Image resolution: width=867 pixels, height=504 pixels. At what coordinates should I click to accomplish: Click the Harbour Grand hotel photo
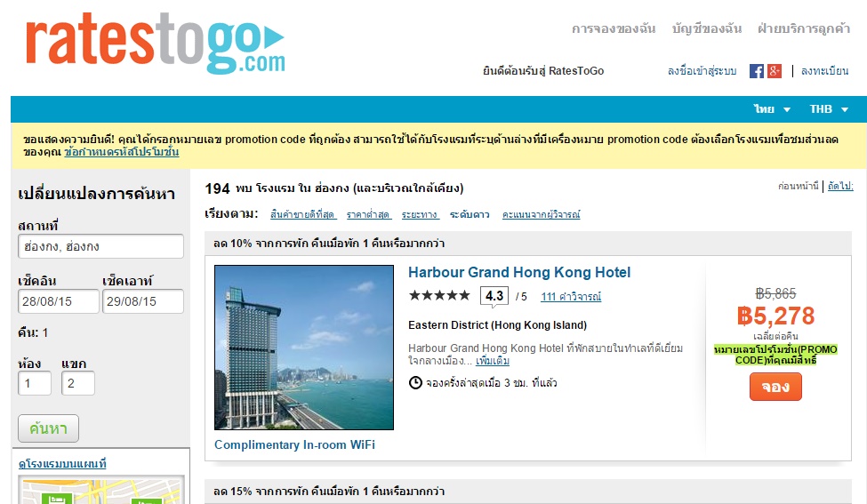point(304,348)
